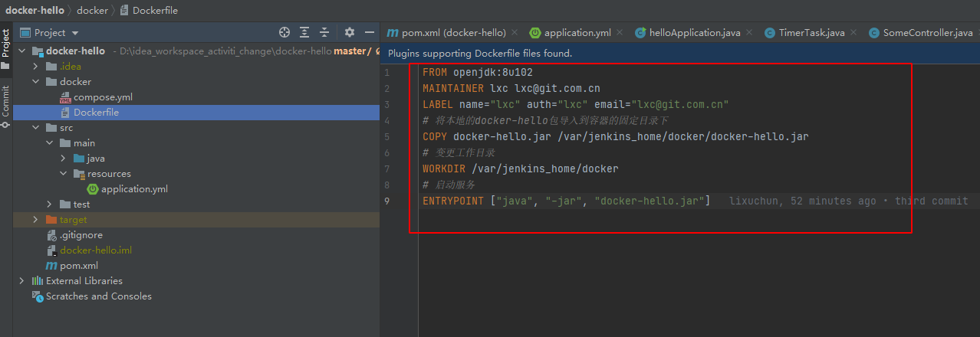Close the TimerTask.java tab
Screen dimensions: 980x337
coord(853,33)
